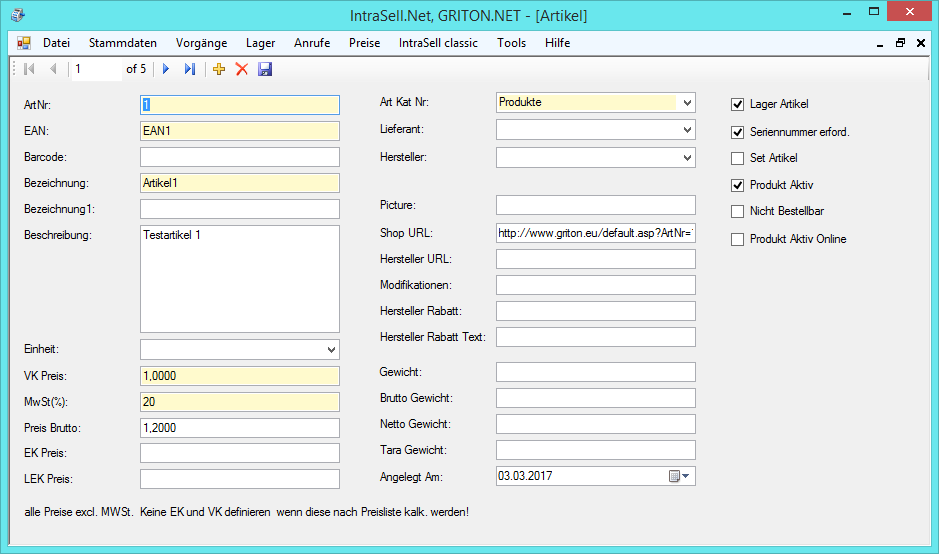Open the Lager menu
939x554 pixels.
tap(261, 43)
